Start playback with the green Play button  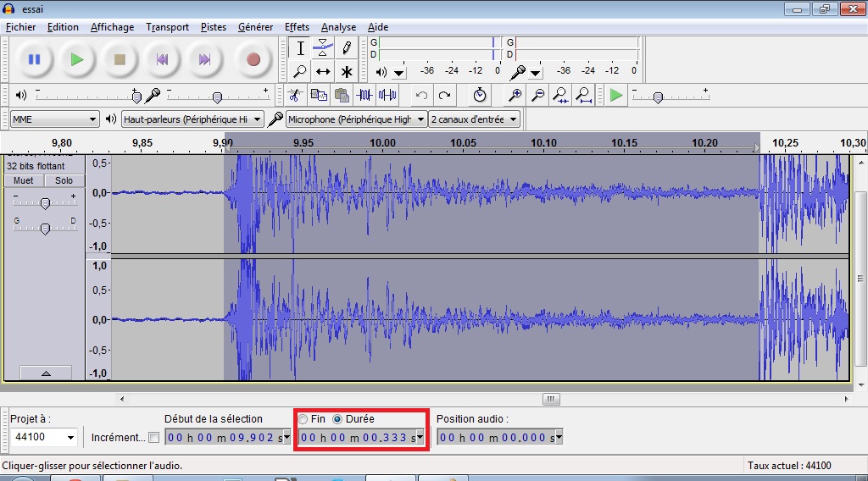click(77, 59)
